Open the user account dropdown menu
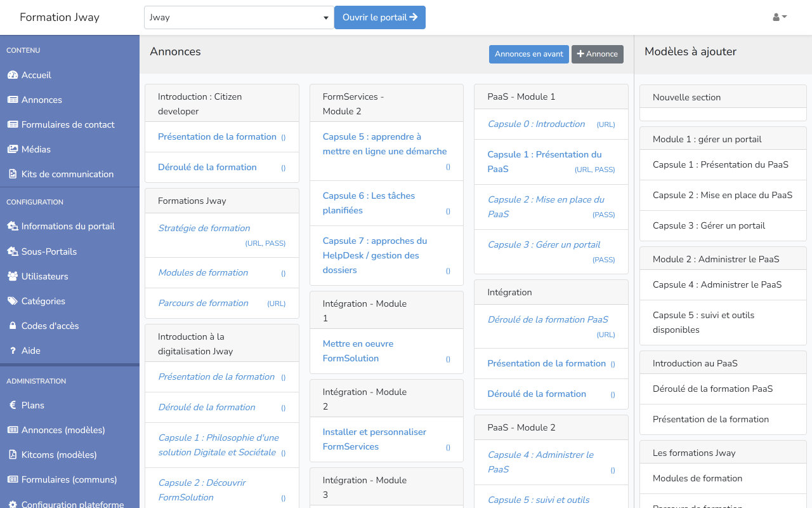The height and width of the screenshot is (508, 812). pos(779,17)
